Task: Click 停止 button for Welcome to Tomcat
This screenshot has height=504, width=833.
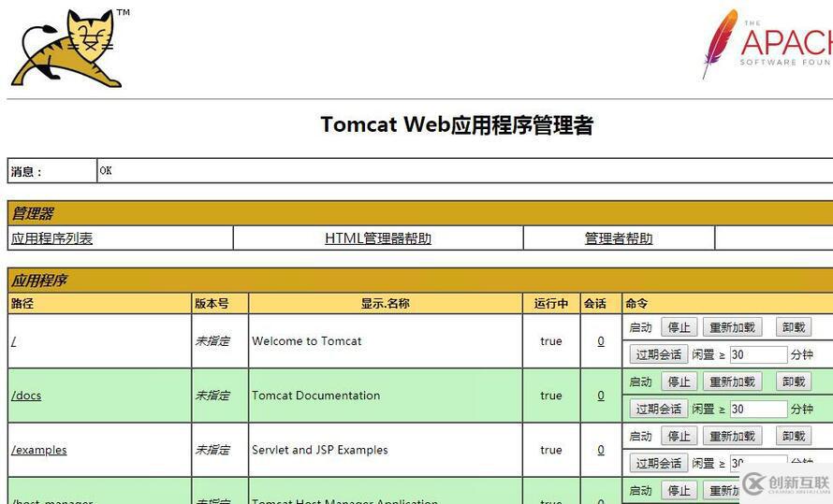Action: (x=679, y=327)
